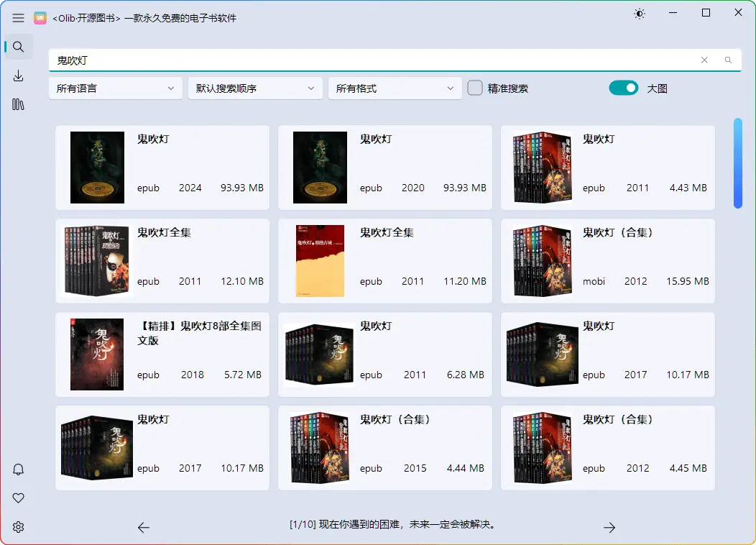Switch theme with the brightness icon
The height and width of the screenshot is (545, 756).
[640, 13]
